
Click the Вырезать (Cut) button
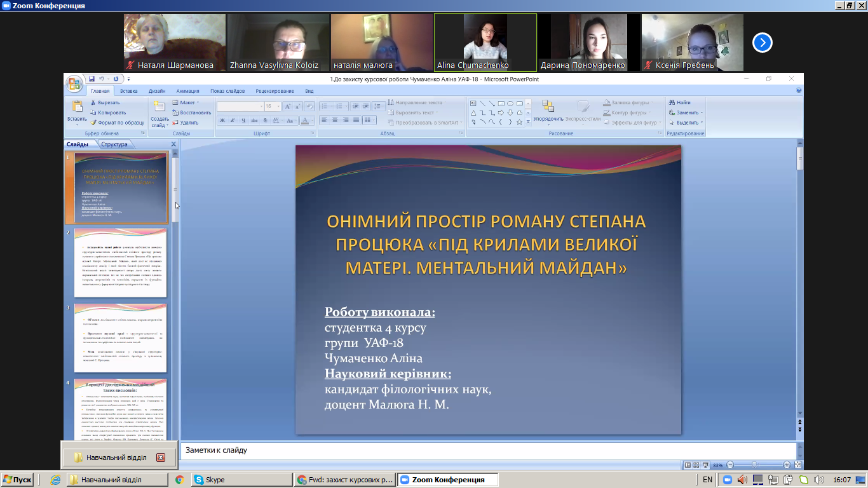coord(105,102)
